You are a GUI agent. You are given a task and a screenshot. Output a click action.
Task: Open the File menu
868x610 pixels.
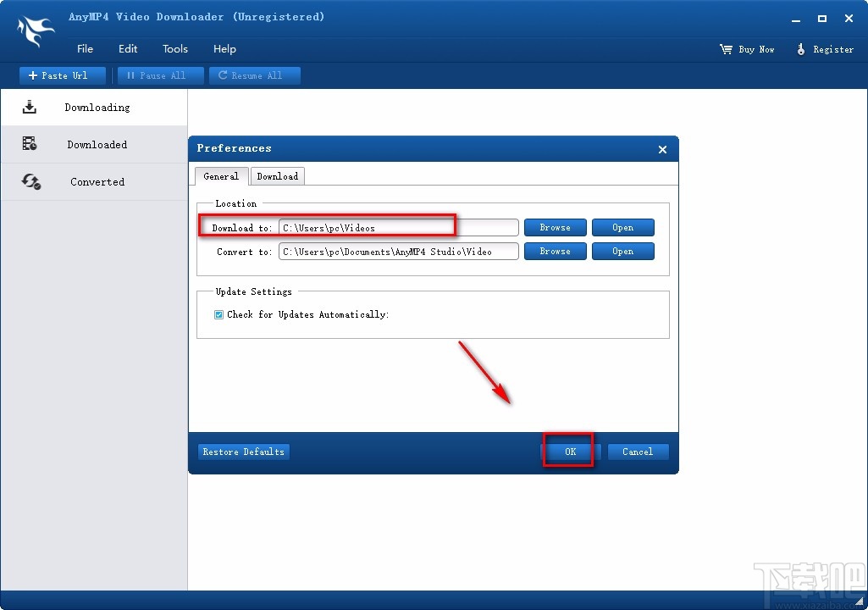pyautogui.click(x=85, y=49)
